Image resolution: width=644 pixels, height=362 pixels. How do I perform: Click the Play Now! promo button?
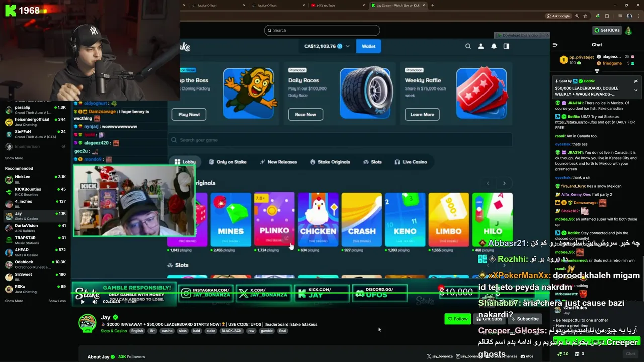[x=189, y=114]
